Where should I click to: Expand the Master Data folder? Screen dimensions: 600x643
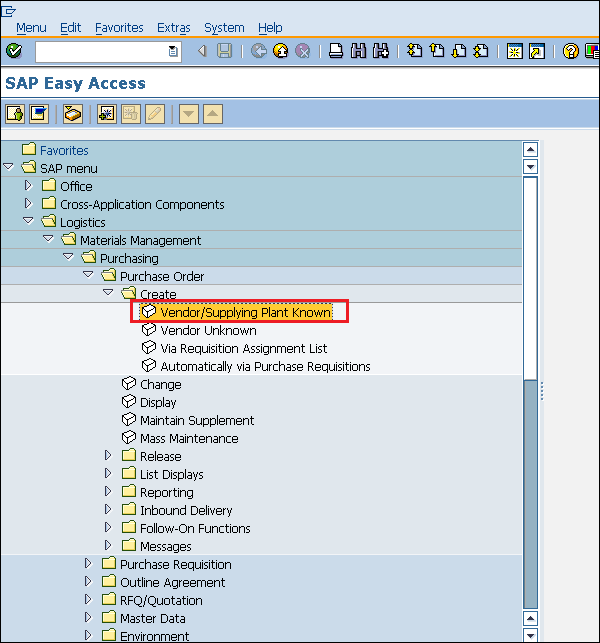tap(88, 617)
